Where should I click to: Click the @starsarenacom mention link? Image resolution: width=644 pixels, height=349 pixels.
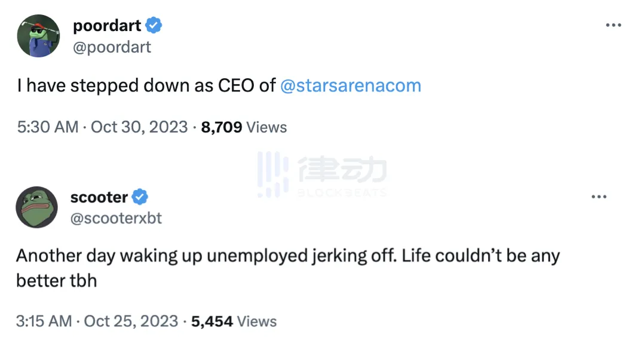[x=350, y=85]
